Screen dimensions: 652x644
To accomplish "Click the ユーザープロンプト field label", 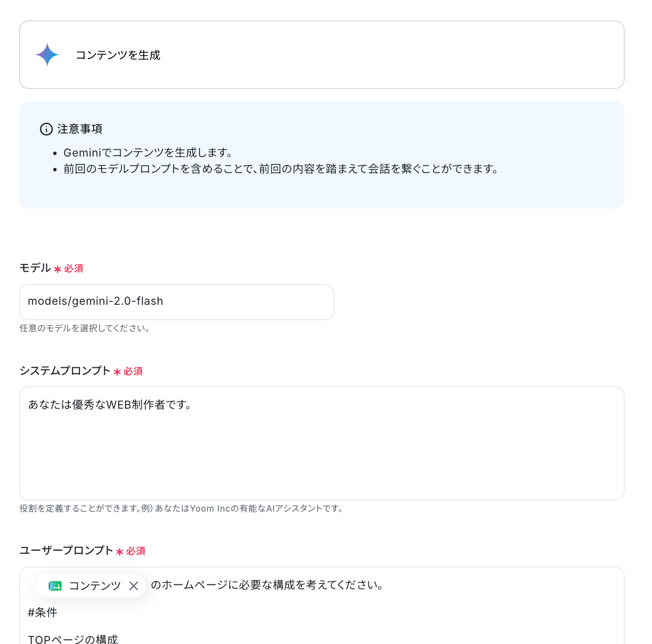I will pyautogui.click(x=66, y=550).
